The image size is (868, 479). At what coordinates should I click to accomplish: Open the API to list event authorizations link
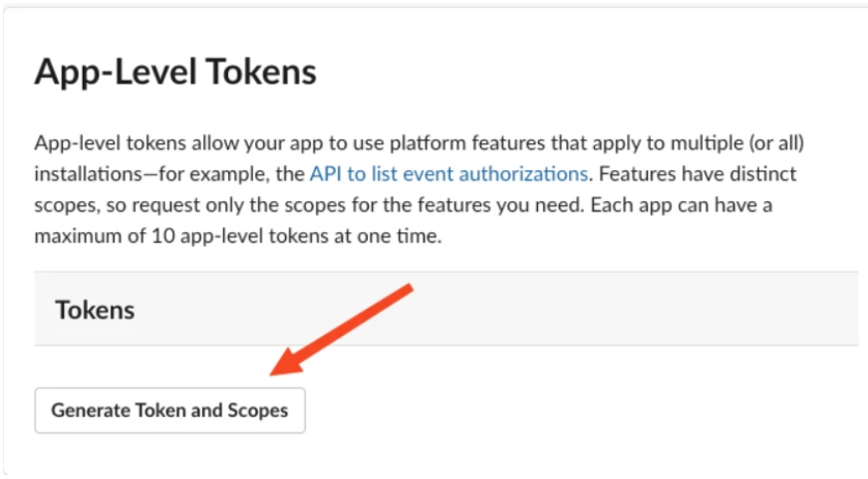[x=447, y=173]
